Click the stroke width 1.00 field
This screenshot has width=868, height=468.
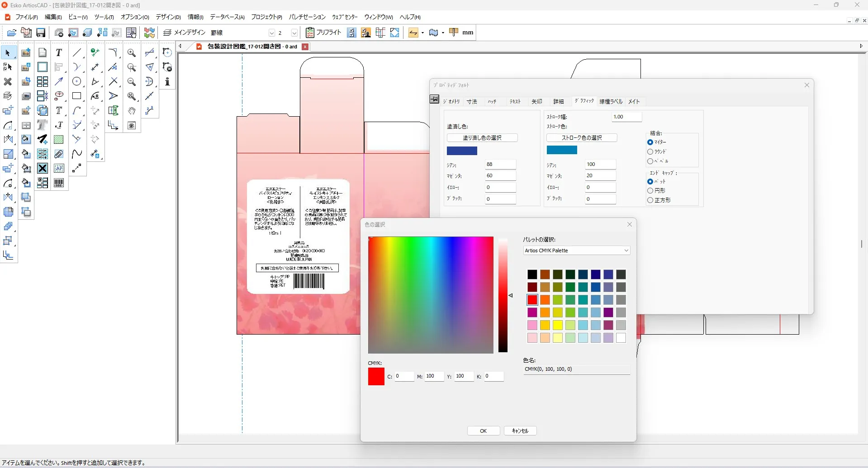626,116
